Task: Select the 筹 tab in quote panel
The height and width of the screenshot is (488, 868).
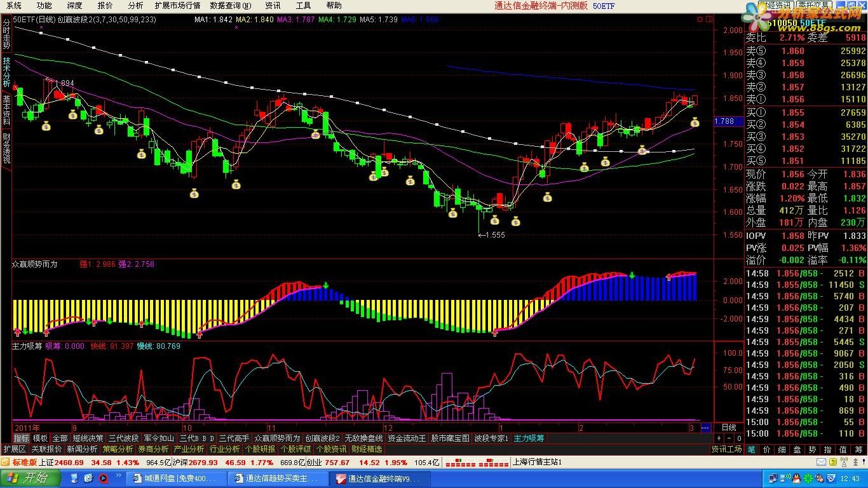Action: tap(859, 449)
